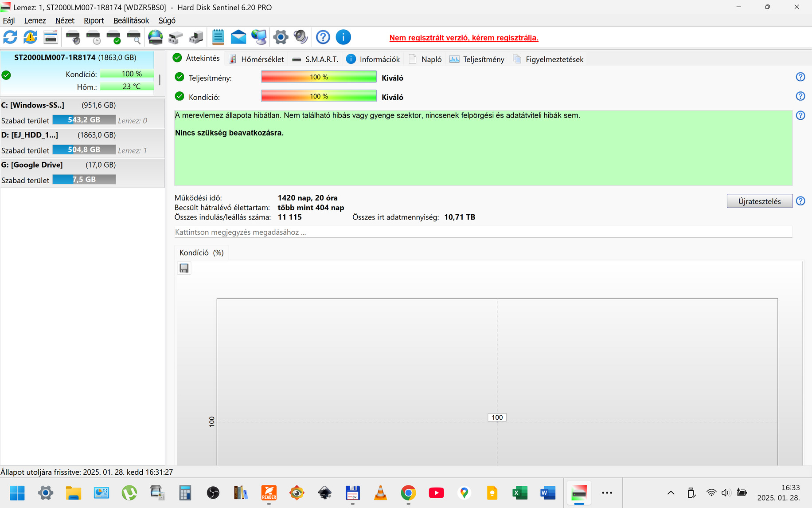Screen dimensions: 812x508
Task: Switch to the Hőmérséklet tab
Action: coord(257,59)
